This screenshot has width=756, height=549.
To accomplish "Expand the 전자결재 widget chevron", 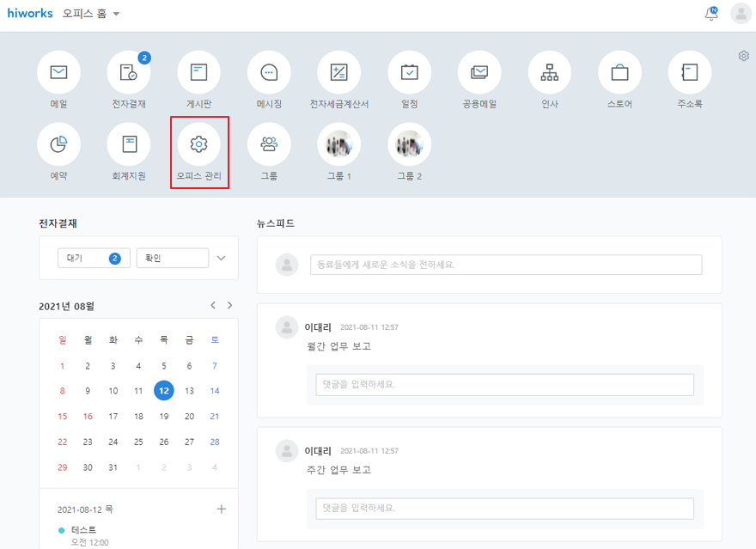I will (222, 258).
